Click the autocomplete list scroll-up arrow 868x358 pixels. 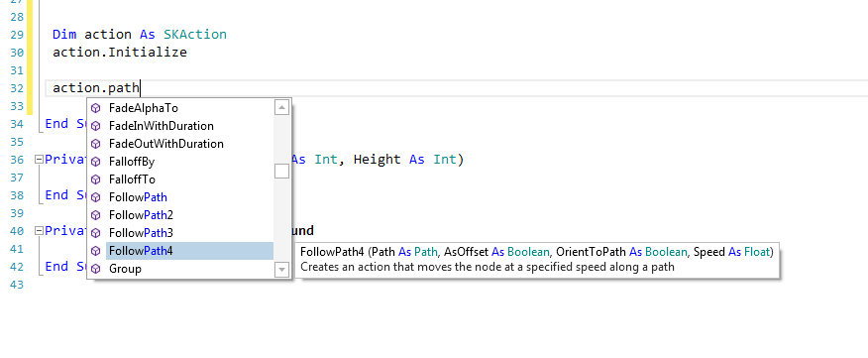(281, 107)
